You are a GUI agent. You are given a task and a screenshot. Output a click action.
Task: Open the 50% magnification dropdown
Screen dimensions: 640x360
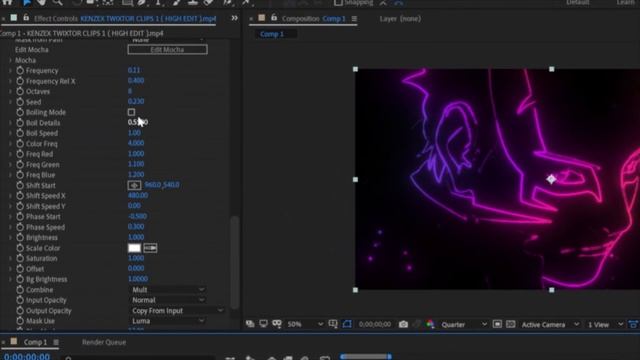305,324
